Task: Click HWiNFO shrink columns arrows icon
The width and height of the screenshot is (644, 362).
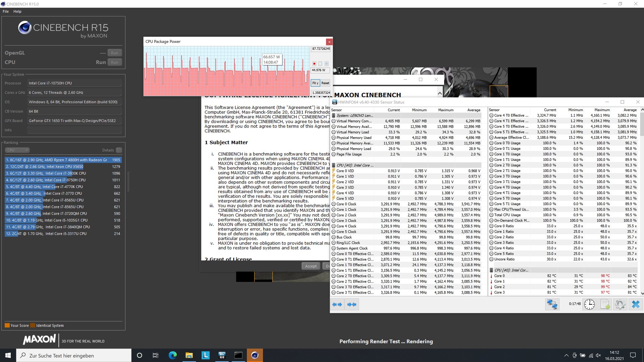Action: pos(352,304)
